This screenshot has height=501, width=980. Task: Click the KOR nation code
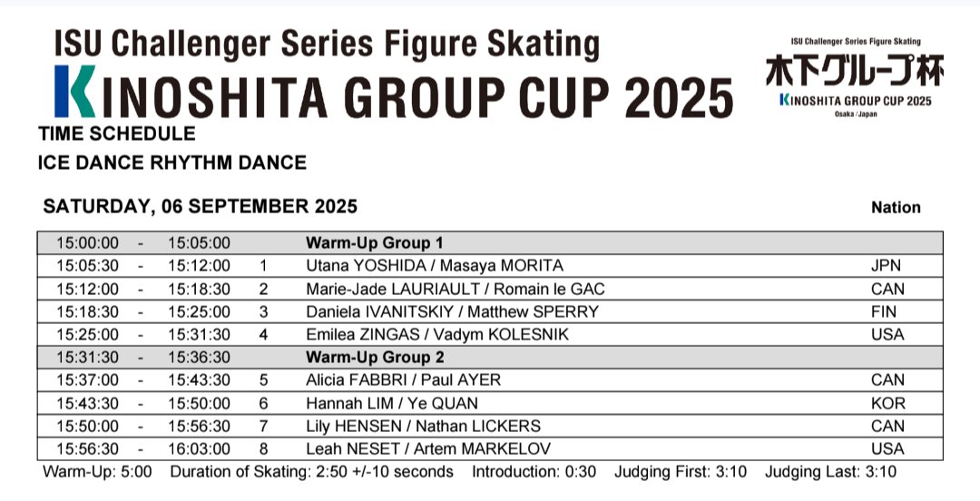click(x=887, y=403)
